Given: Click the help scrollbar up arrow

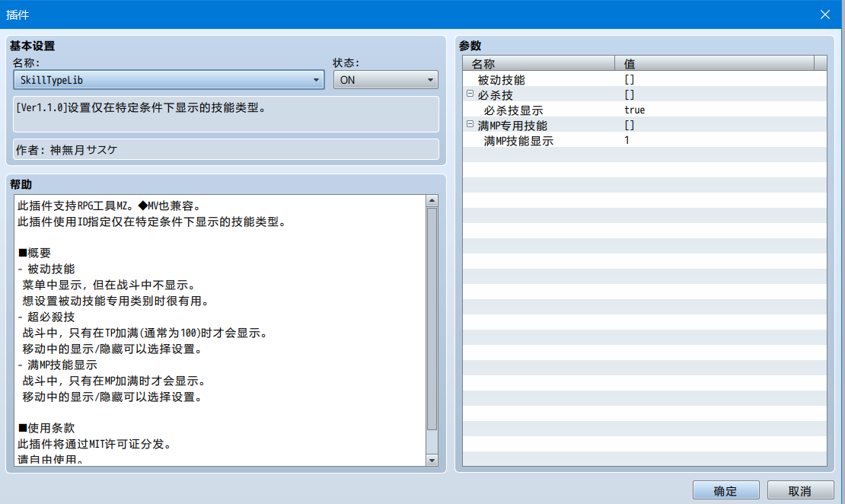Looking at the screenshot, I should [432, 200].
